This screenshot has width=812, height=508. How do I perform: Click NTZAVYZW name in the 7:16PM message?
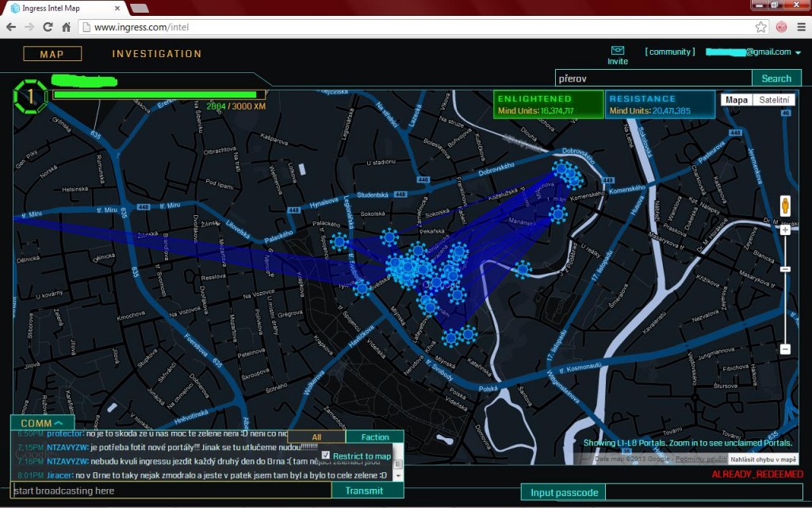click(x=67, y=461)
